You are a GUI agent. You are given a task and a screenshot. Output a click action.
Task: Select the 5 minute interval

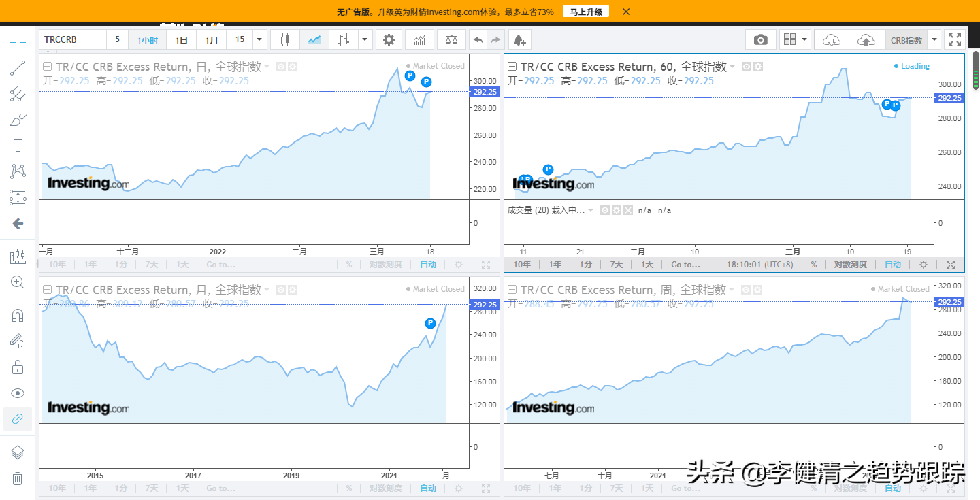click(117, 39)
